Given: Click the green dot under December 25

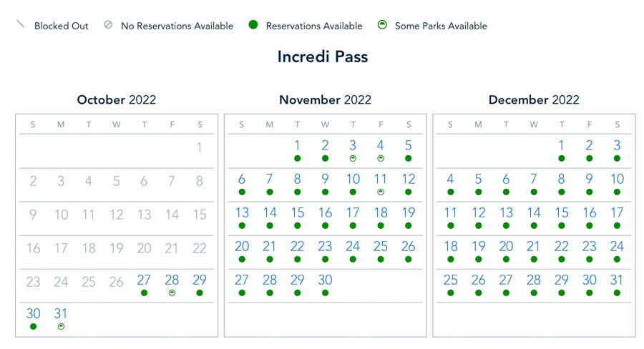Looking at the screenshot, I should tap(451, 293).
